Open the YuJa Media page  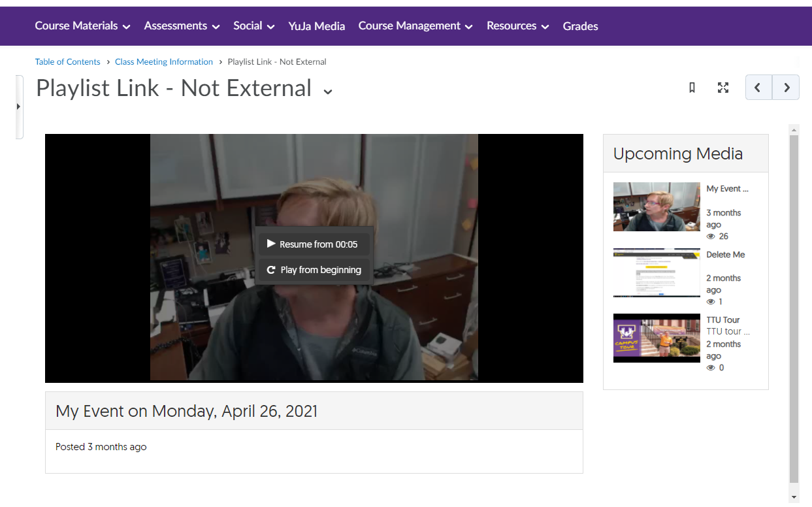click(x=316, y=26)
